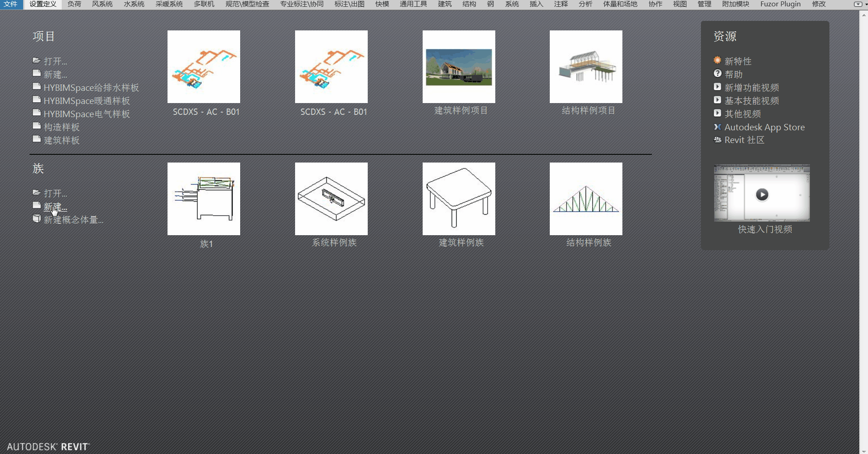Click the mass cube icon for 新建概念体量
This screenshot has width=868, height=454.
tap(37, 219)
